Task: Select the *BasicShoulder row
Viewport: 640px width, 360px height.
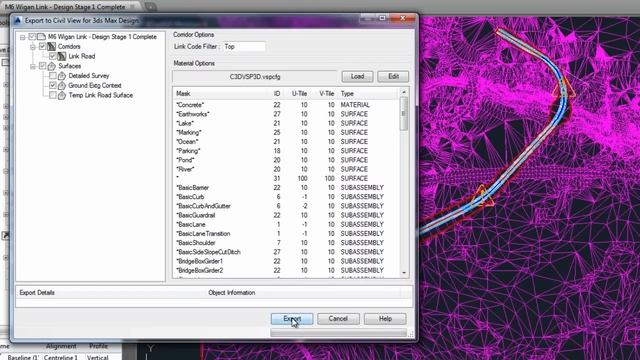Action: click(x=287, y=243)
